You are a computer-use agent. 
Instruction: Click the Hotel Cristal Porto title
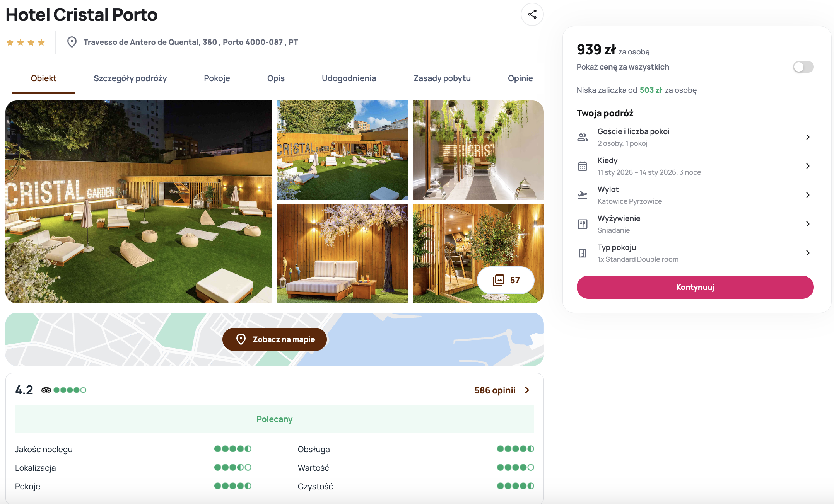pos(82,15)
